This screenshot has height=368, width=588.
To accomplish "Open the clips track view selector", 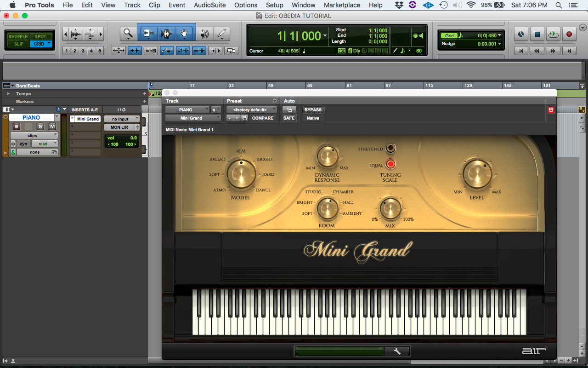I will coord(34,136).
